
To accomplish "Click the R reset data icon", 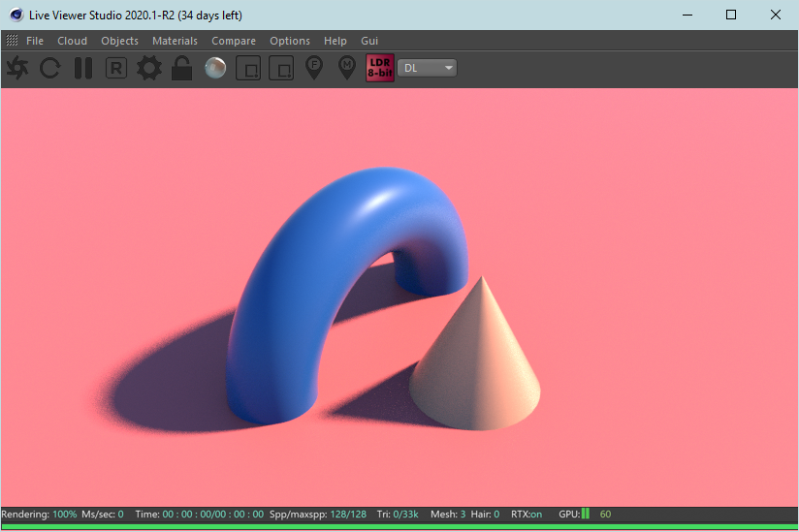I will 116,68.
